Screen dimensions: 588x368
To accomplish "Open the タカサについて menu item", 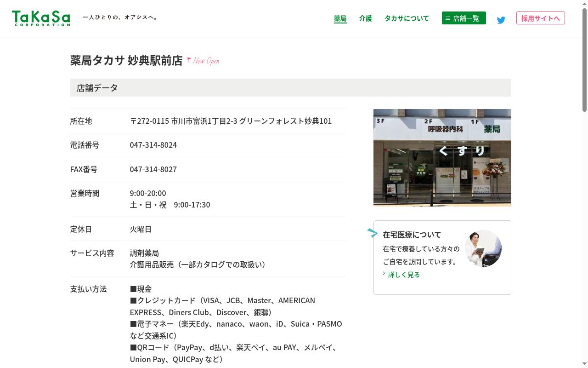I will [407, 18].
